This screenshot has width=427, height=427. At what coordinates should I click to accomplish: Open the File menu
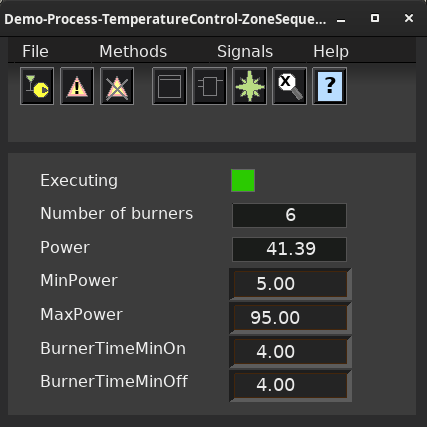click(35, 52)
